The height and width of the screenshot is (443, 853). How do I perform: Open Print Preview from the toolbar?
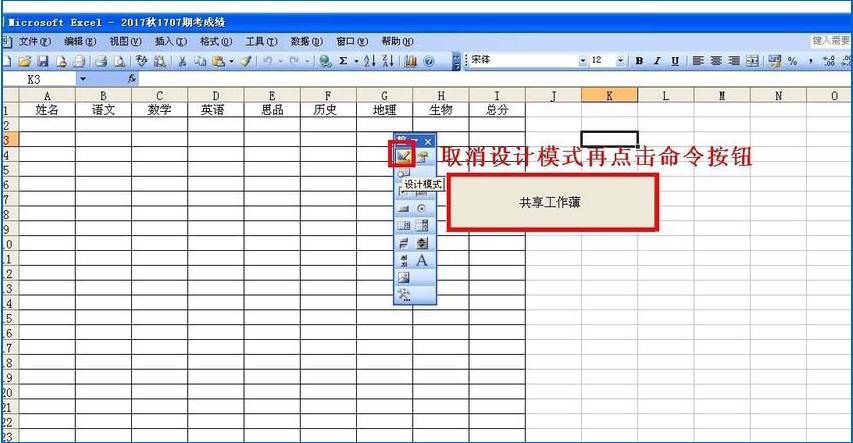(119, 61)
